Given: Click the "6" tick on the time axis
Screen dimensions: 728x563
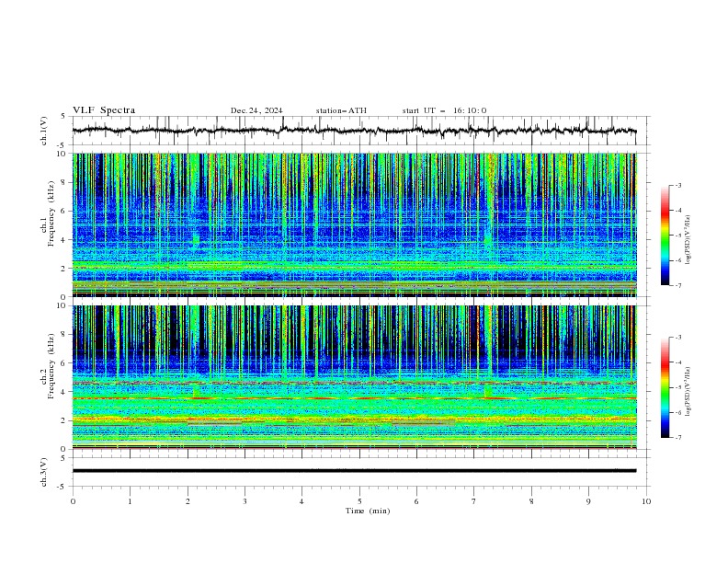Looking at the screenshot, I should [416, 501].
